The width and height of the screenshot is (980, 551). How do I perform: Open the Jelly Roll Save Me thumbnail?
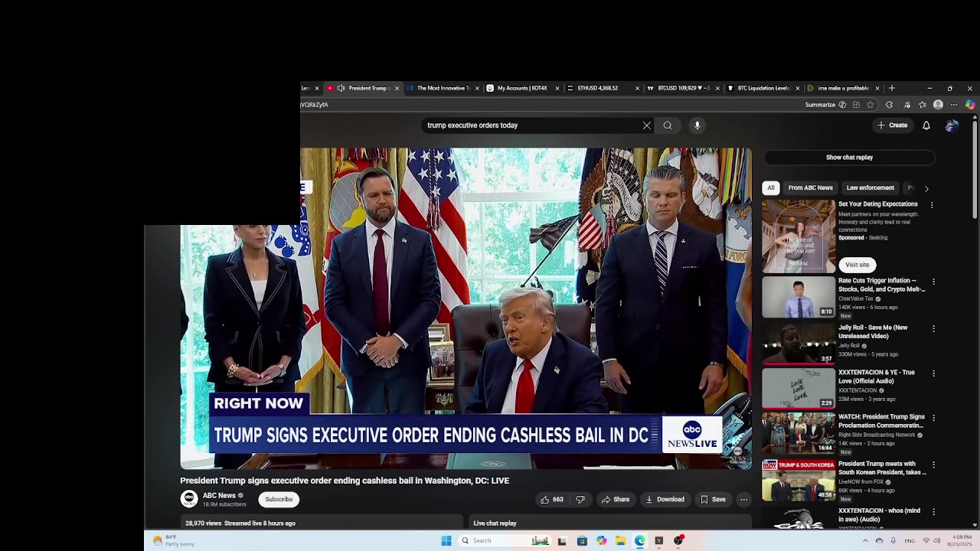[799, 343]
